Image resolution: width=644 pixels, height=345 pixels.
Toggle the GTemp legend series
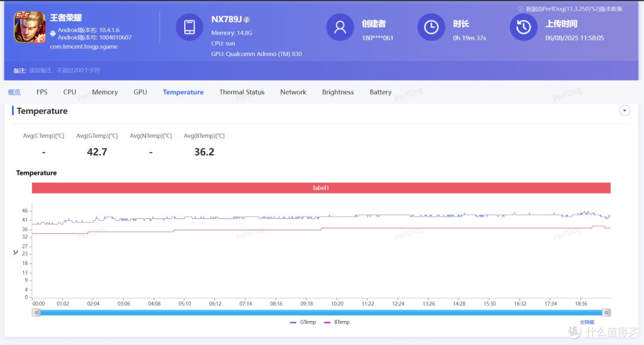[x=303, y=322]
